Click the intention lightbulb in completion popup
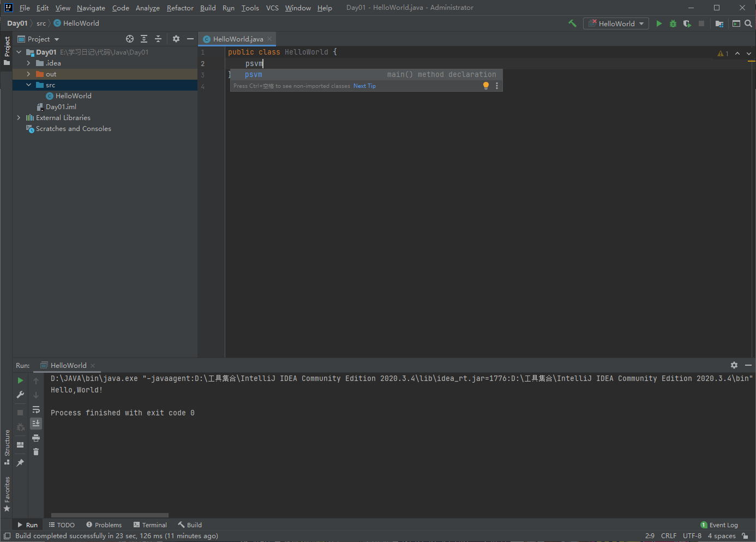The image size is (756, 542). (x=486, y=86)
